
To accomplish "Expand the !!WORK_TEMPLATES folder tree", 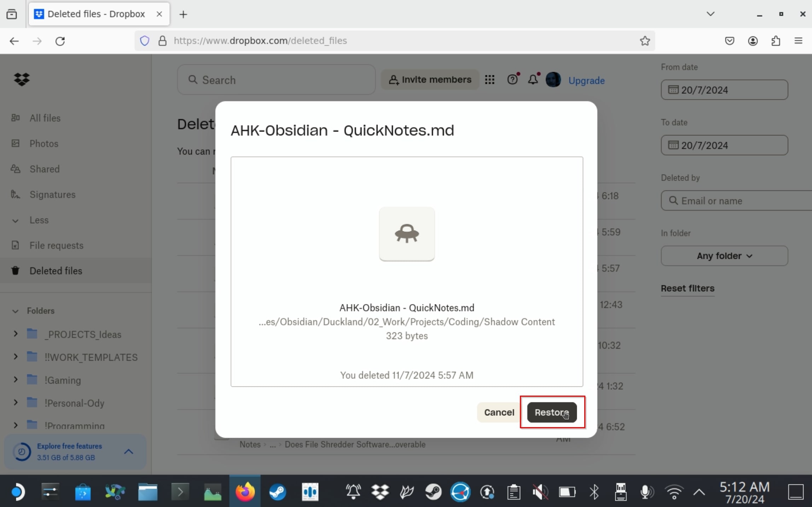I will (x=15, y=357).
